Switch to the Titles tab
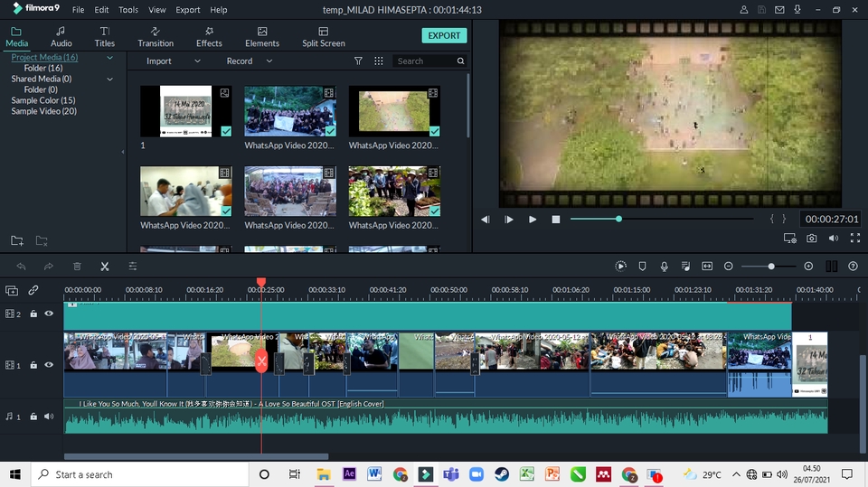This screenshot has width=868, height=487. [x=105, y=36]
